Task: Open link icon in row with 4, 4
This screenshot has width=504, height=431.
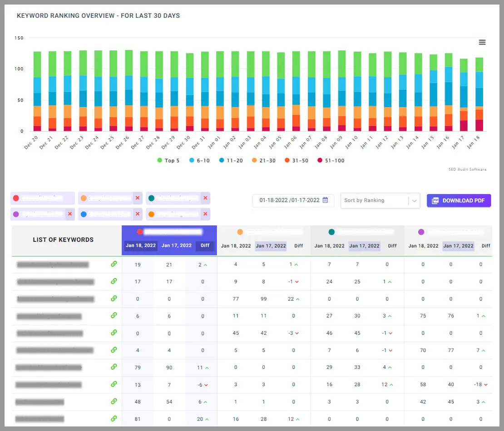Action: pos(114,350)
